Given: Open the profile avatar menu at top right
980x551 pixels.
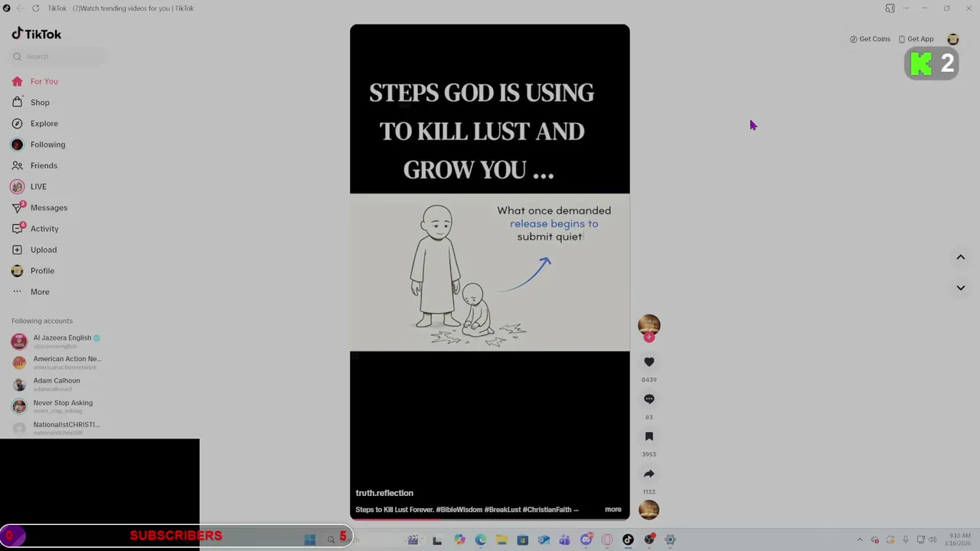Looking at the screenshot, I should 953,39.
